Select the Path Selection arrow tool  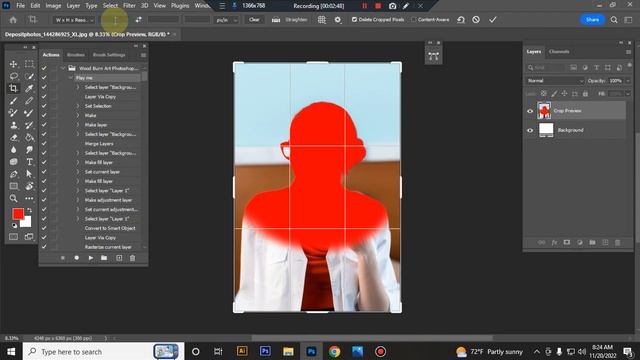pyautogui.click(x=29, y=174)
